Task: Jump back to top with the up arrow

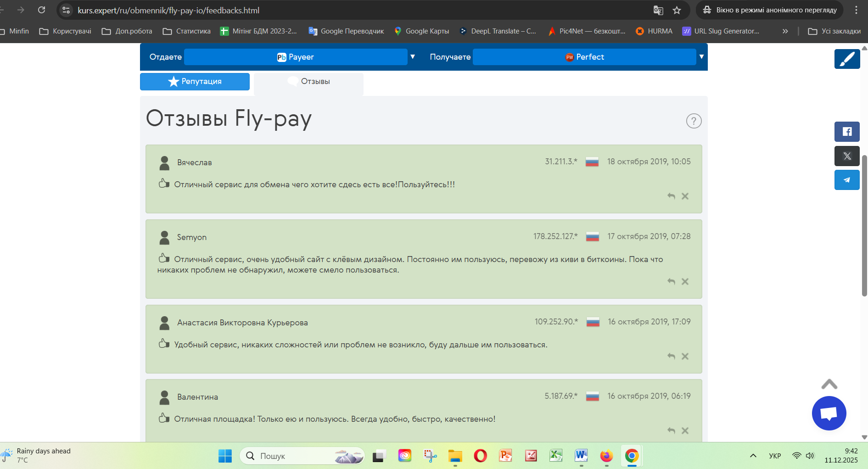Action: tap(829, 384)
